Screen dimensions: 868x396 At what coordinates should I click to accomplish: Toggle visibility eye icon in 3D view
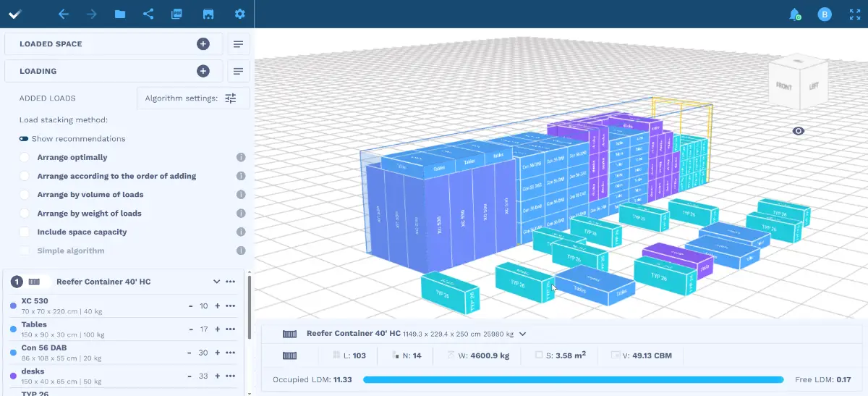pyautogui.click(x=798, y=131)
